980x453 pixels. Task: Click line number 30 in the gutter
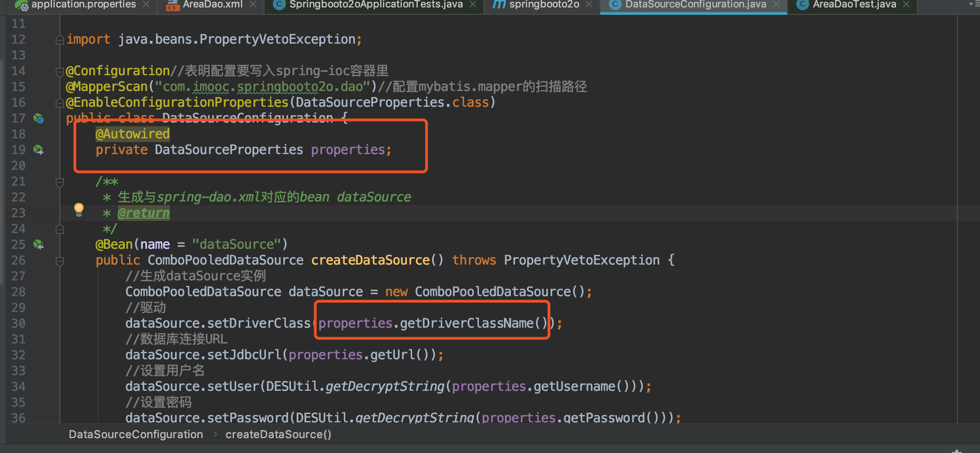[x=19, y=323]
